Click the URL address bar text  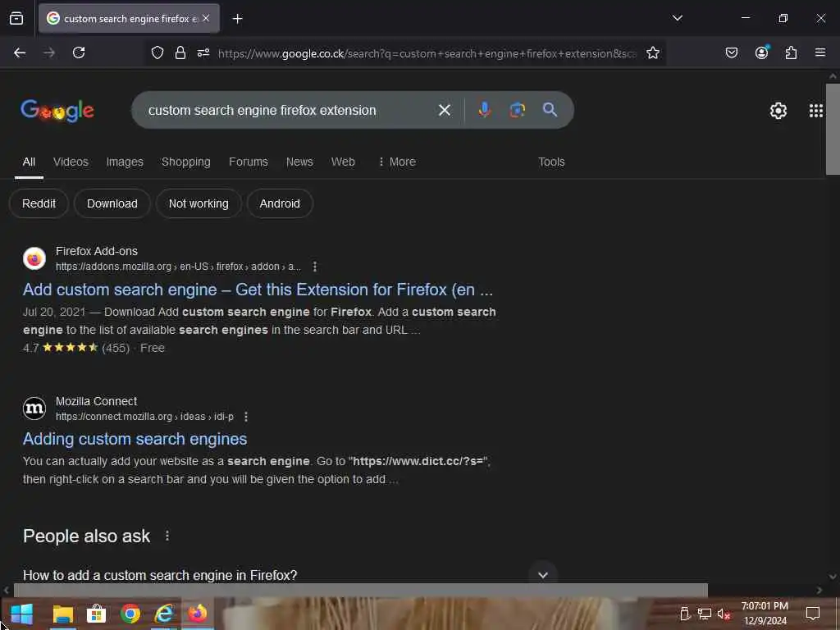pyautogui.click(x=427, y=53)
